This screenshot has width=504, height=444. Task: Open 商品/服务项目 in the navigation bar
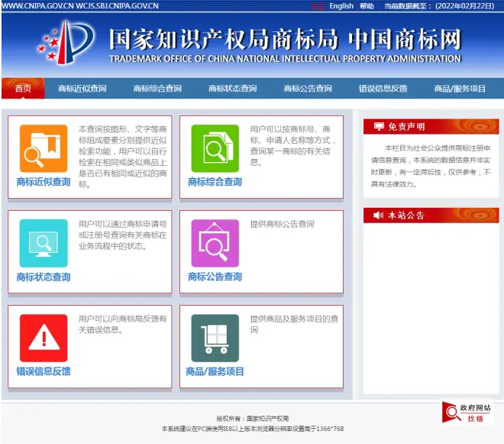coord(460,89)
